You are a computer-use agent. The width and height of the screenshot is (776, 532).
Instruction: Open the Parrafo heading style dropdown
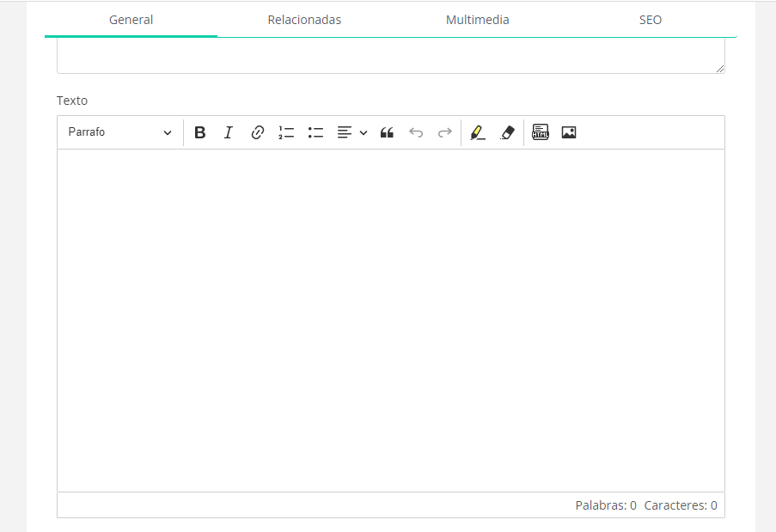(x=120, y=132)
